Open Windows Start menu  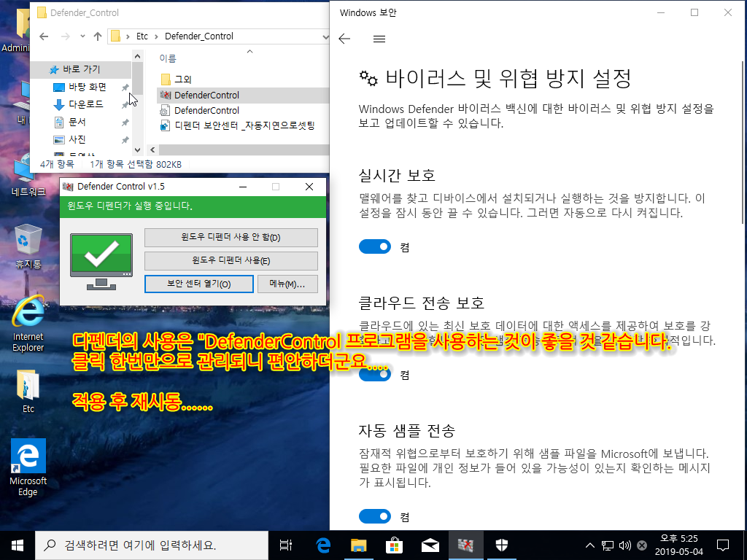18,545
